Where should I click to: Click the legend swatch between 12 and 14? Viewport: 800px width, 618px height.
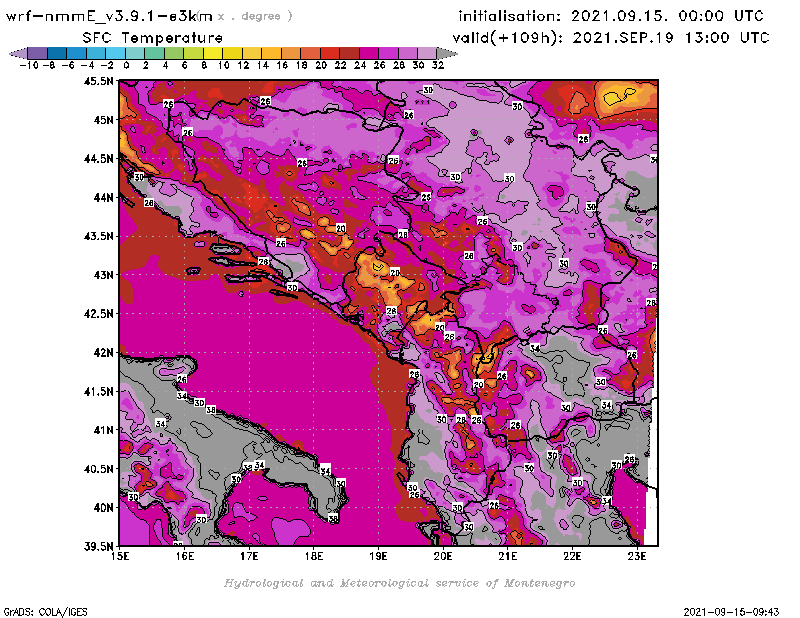point(252,53)
